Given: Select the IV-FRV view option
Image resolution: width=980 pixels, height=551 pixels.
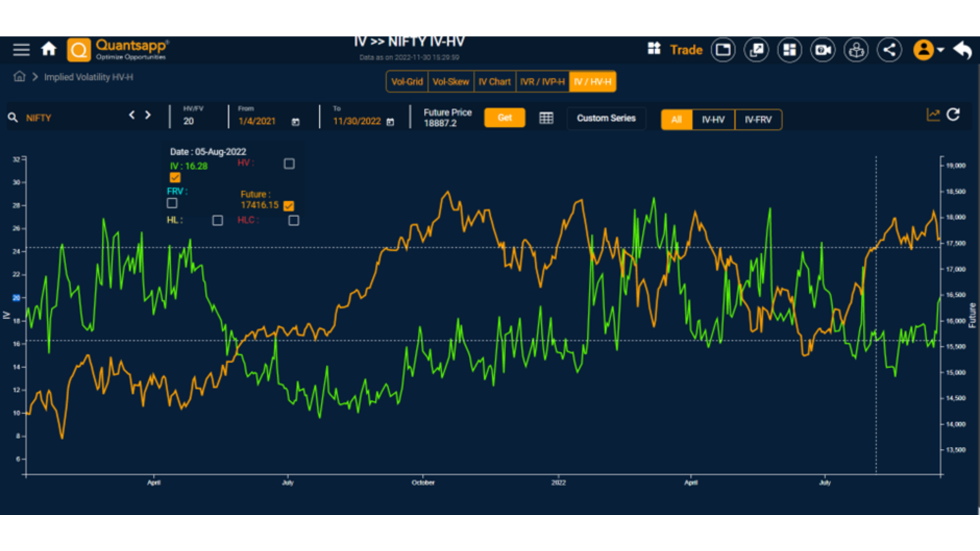Looking at the screenshot, I should click(x=758, y=120).
